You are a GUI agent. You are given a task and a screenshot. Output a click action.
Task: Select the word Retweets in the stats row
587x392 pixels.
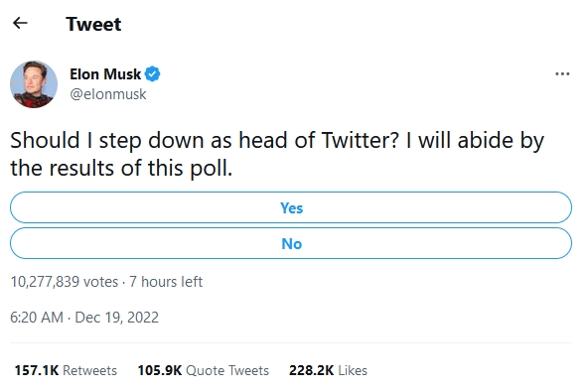pyautogui.click(x=89, y=370)
